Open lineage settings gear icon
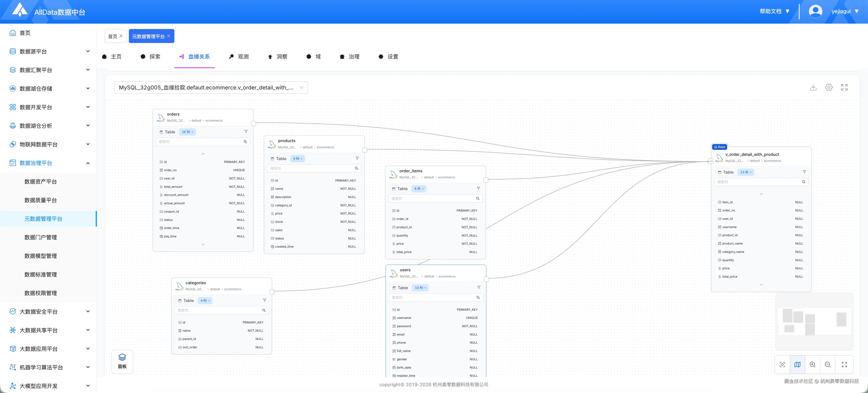This screenshot has width=868, height=393. (829, 88)
